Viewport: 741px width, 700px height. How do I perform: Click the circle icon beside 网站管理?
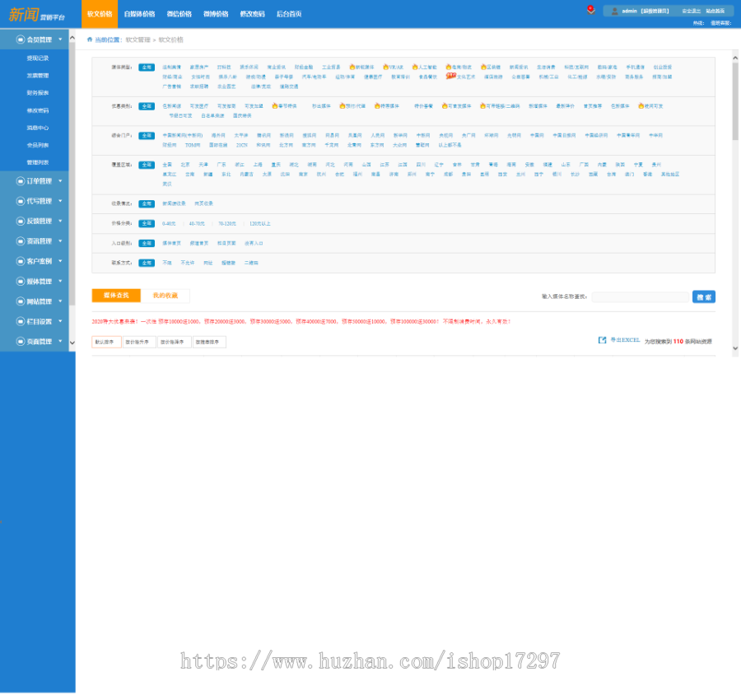[x=21, y=301]
